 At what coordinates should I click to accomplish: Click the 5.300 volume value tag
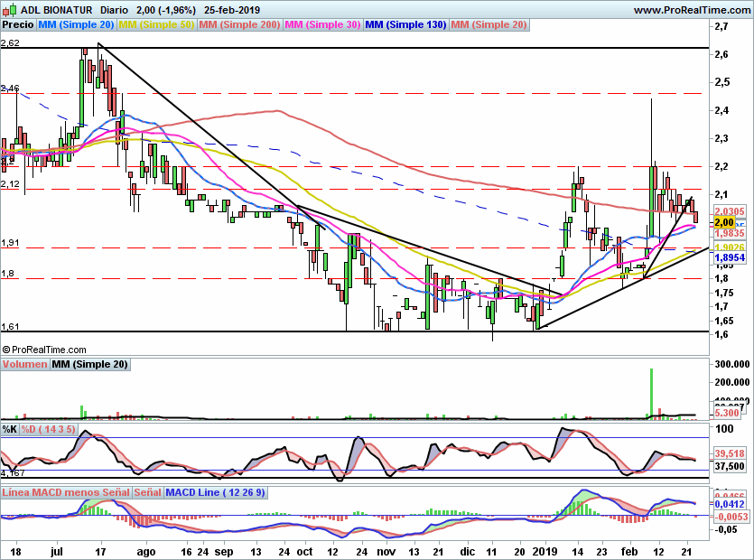(x=727, y=413)
